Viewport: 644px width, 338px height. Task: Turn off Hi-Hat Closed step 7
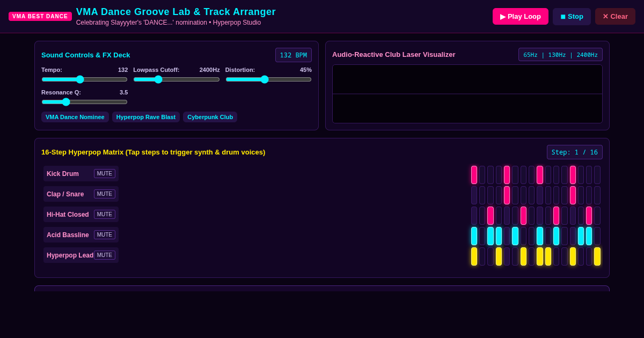(x=523, y=216)
